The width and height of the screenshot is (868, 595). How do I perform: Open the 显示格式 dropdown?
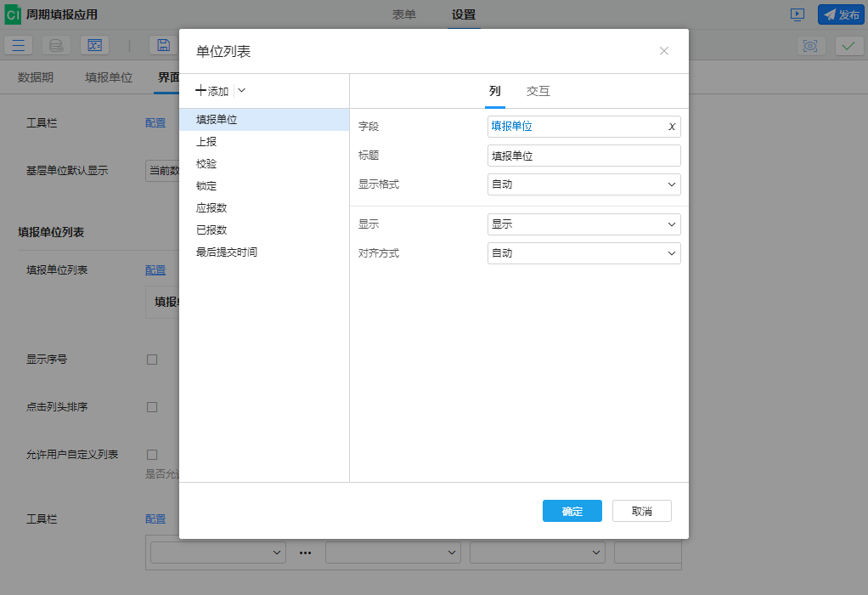pyautogui.click(x=583, y=184)
